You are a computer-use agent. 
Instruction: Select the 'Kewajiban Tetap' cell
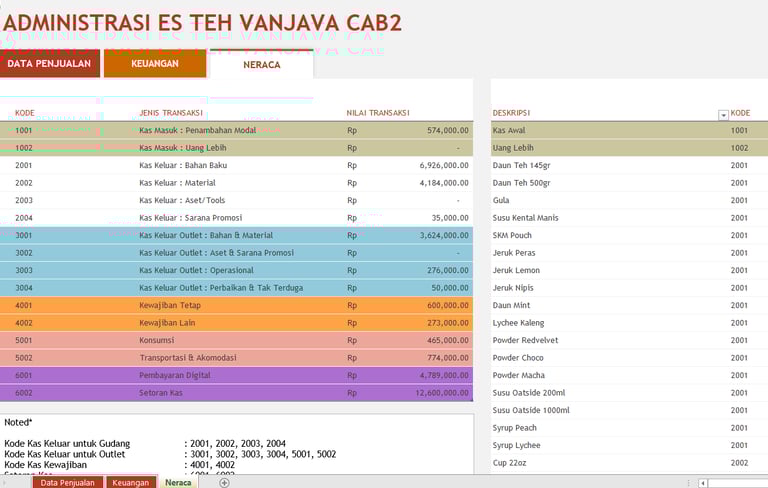click(170, 305)
